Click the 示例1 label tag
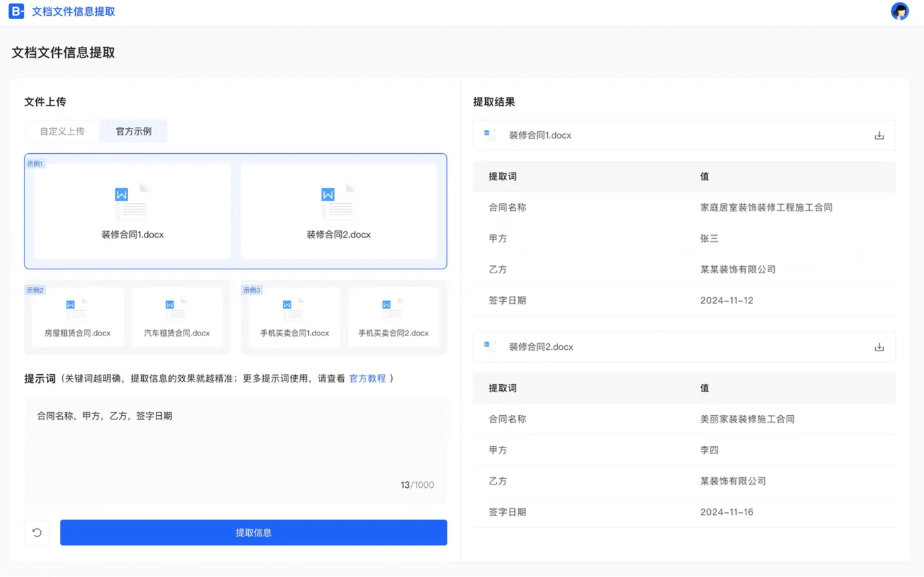 click(35, 164)
